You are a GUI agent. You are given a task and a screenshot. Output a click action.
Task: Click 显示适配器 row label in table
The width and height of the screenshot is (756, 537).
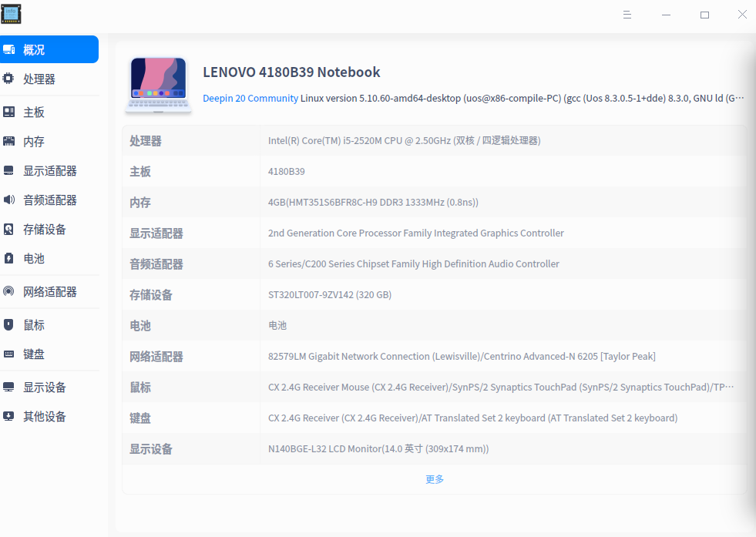point(156,233)
